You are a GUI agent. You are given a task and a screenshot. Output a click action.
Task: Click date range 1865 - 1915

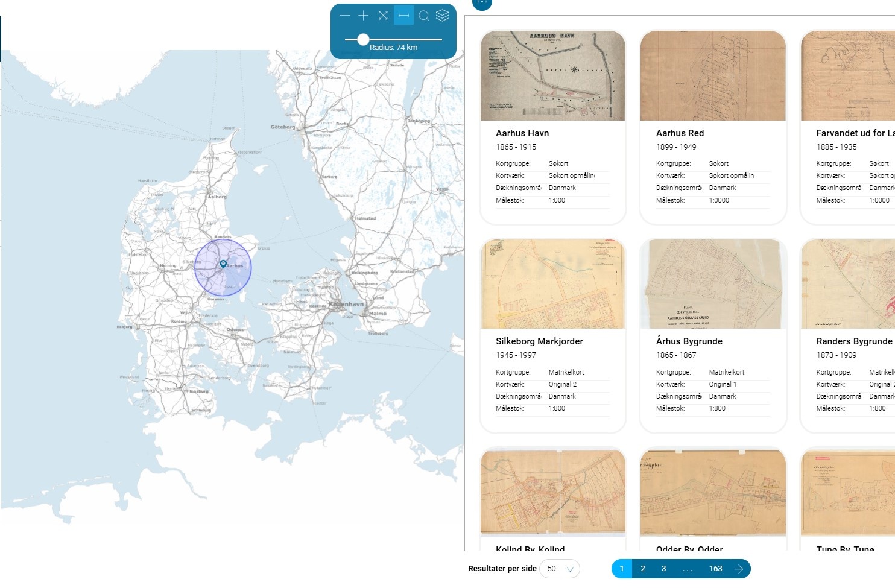click(516, 147)
